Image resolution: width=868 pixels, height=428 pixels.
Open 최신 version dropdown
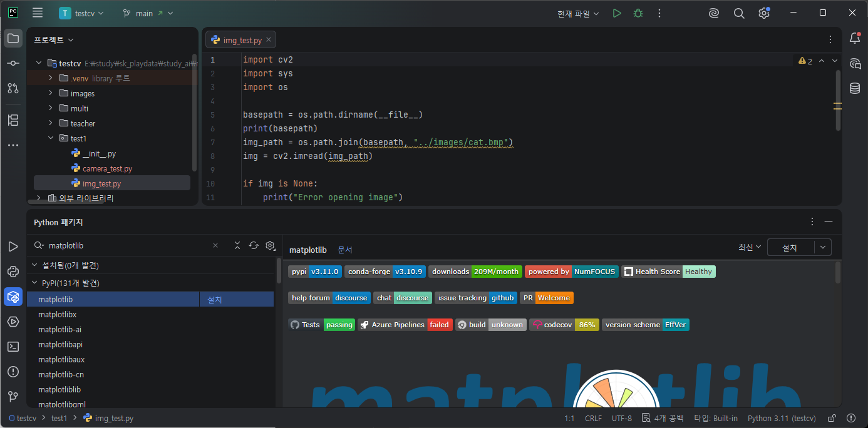(x=750, y=247)
